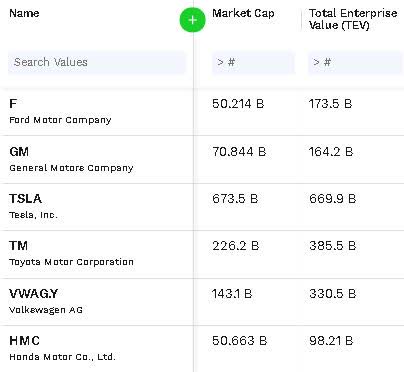Open Honda Motor Co., Ltd. entry
The width and height of the screenshot is (404, 372).
tap(62, 357)
